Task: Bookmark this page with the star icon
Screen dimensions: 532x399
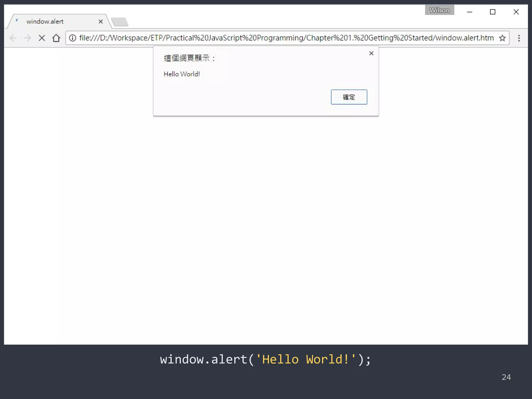Action: click(x=502, y=38)
